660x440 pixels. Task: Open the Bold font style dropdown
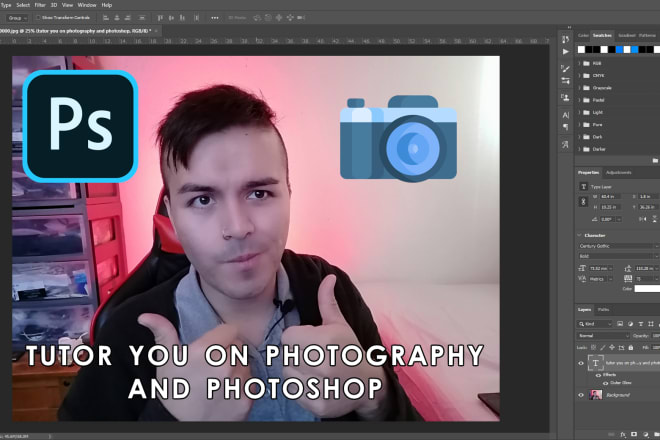point(619,256)
